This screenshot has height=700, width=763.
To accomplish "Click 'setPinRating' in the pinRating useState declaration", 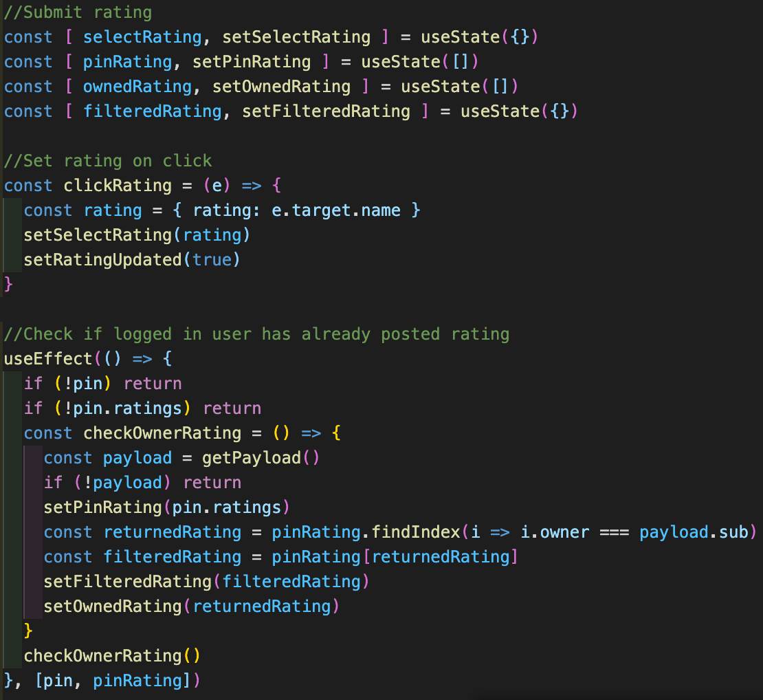I will point(252,62).
